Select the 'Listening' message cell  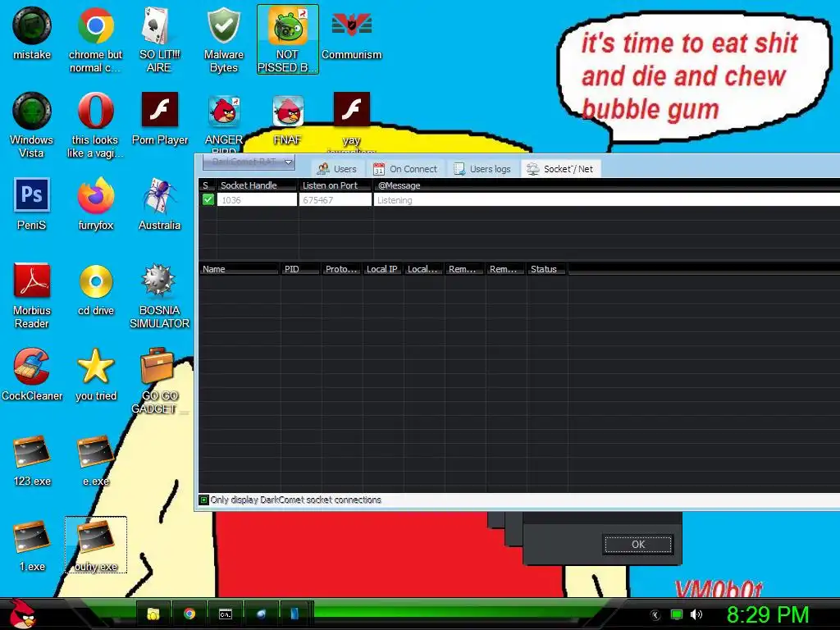pyautogui.click(x=606, y=200)
